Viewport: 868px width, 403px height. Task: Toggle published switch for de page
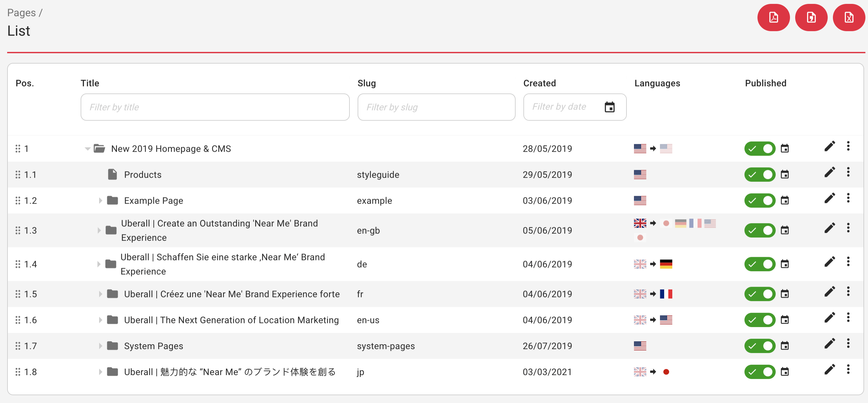(760, 264)
